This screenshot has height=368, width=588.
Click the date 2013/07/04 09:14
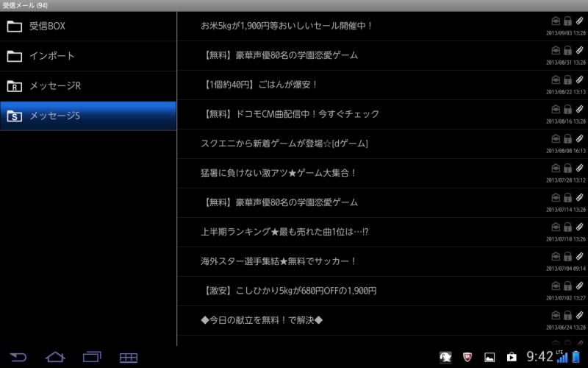[x=565, y=269]
